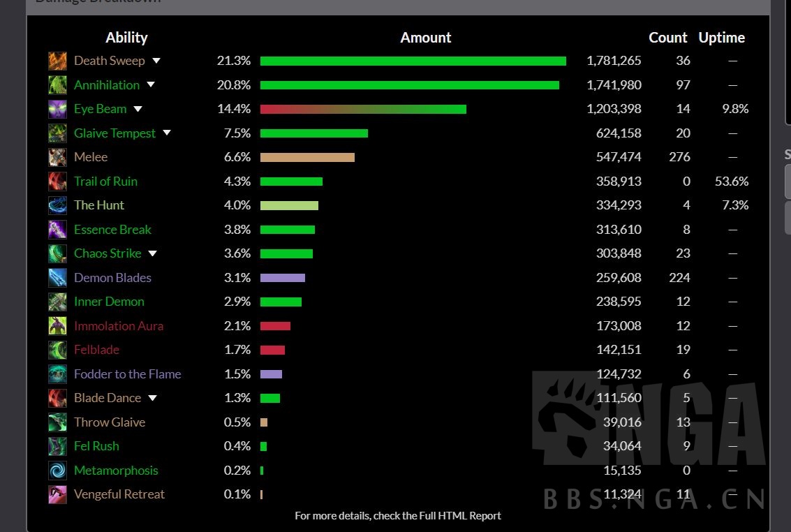Expand the Blade Dance breakdown arrow
The height and width of the screenshot is (532, 791).
coord(152,398)
